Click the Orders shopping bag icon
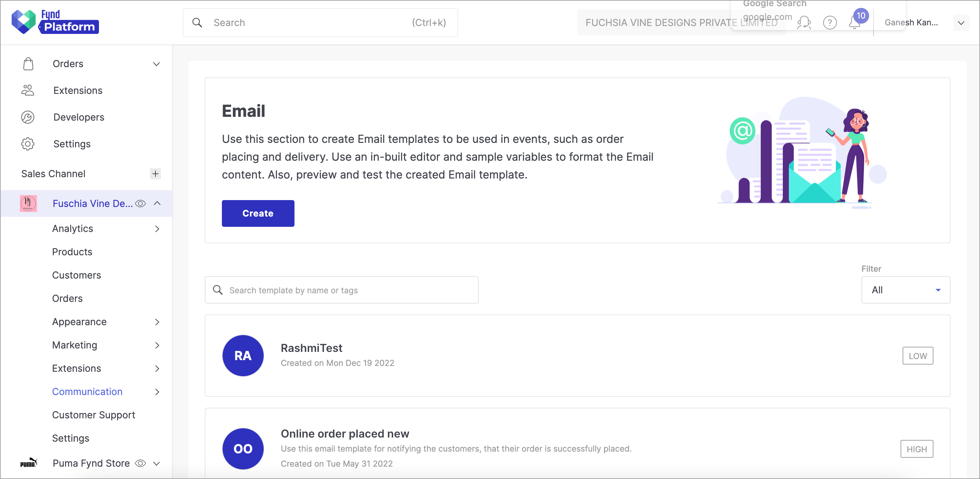This screenshot has height=479, width=980. pos(28,64)
